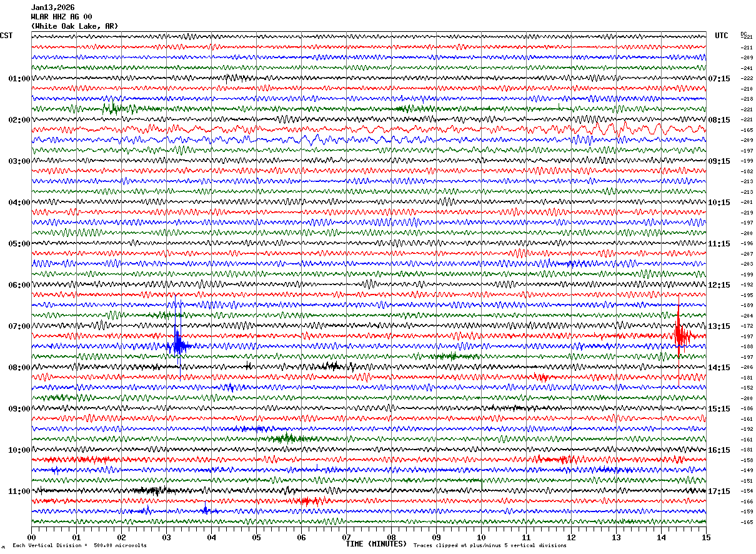The height and width of the screenshot is (554, 756).
Task: Click minute 08 on the time axis
Action: (x=391, y=537)
